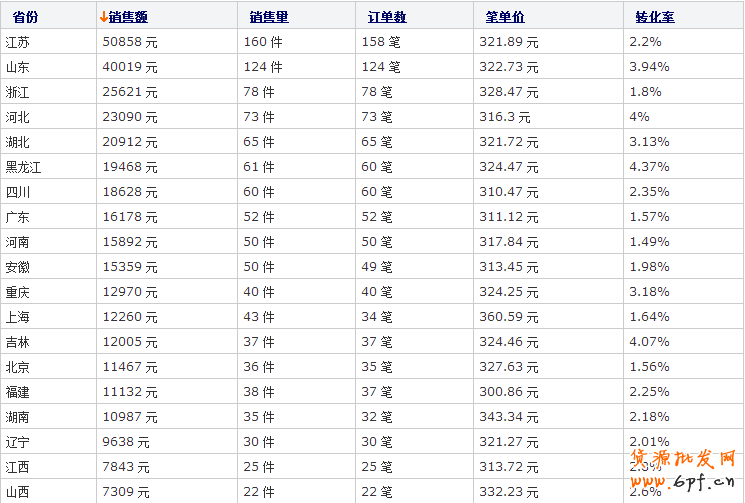Select the 黑龙江 province cell
This screenshot has width=745, height=503.
click(x=24, y=167)
